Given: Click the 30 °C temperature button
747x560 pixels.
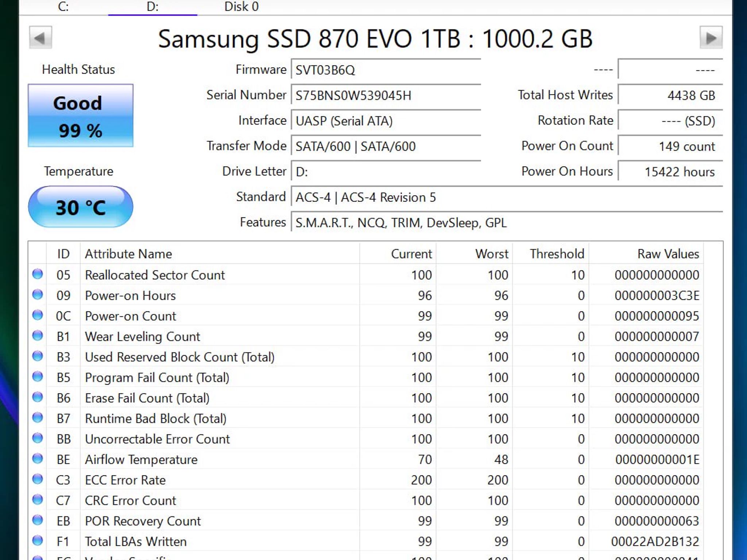Looking at the screenshot, I should point(81,207).
